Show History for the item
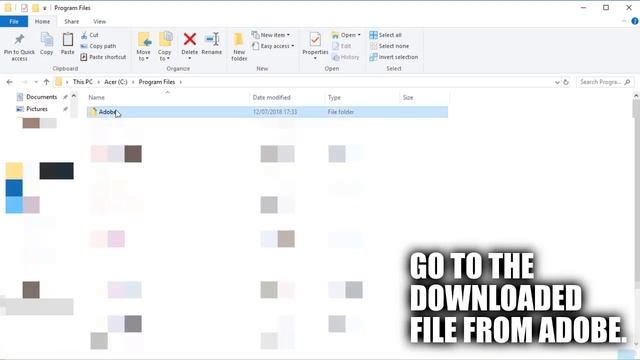Viewport: 640px width, 360px height. coord(346,57)
